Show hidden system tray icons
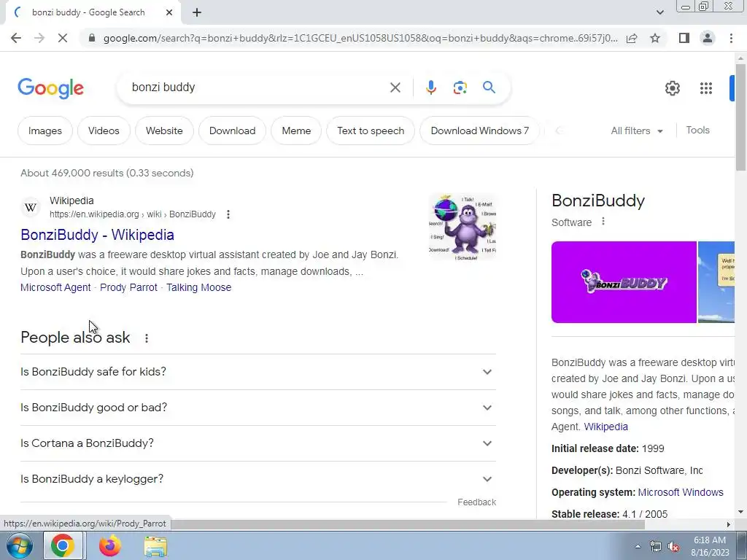747x560 pixels. (638, 546)
